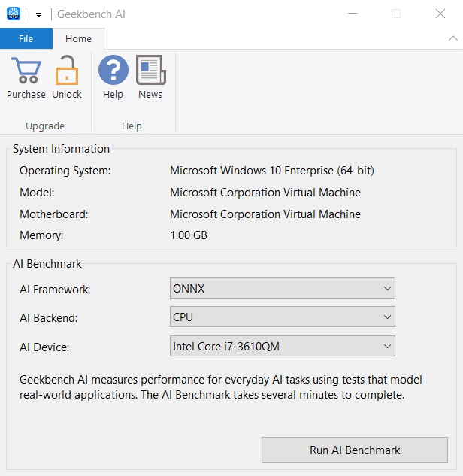Click the Geekbench AI app icon in title bar
The width and height of the screenshot is (463, 476).
[13, 14]
